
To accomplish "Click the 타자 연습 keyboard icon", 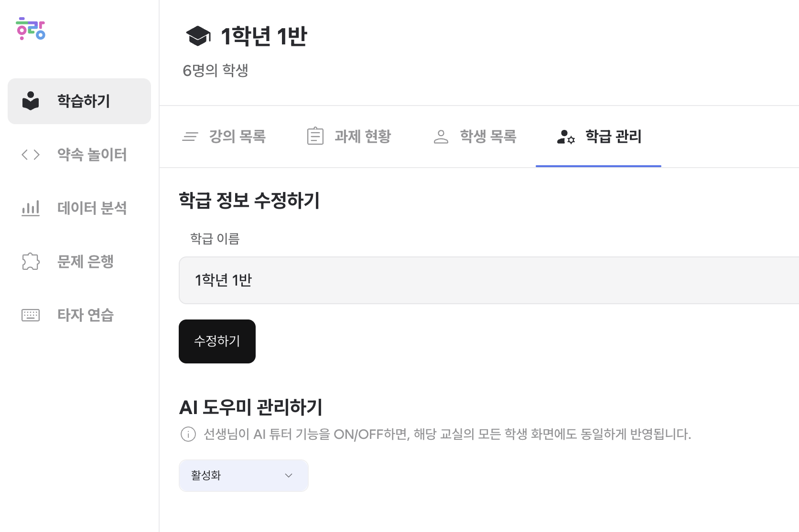I will 31,315.
